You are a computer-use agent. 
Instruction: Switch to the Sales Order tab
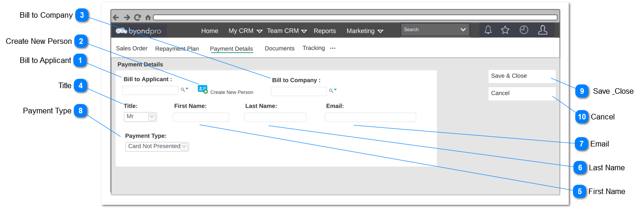132,48
